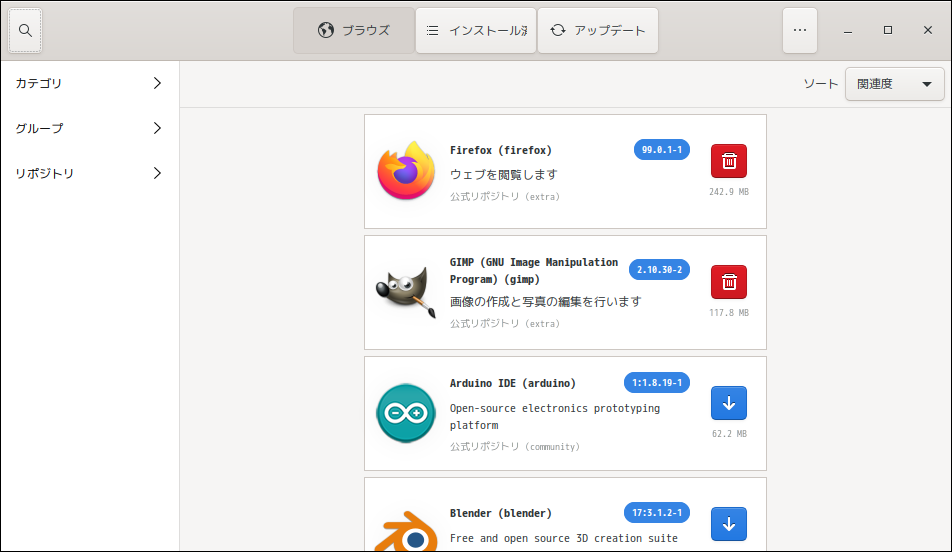Click the refresh icon on アップデート
Viewport: 952px width, 552px height.
[557, 30]
